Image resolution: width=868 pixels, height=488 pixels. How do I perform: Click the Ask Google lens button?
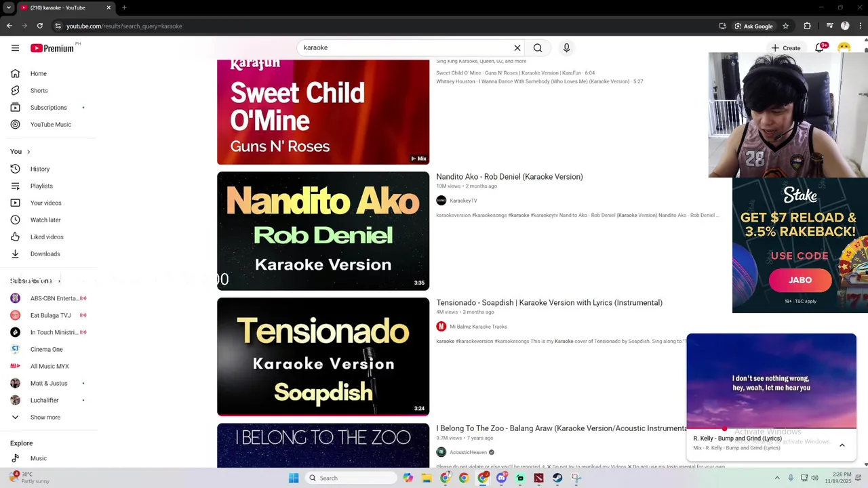click(x=754, y=26)
